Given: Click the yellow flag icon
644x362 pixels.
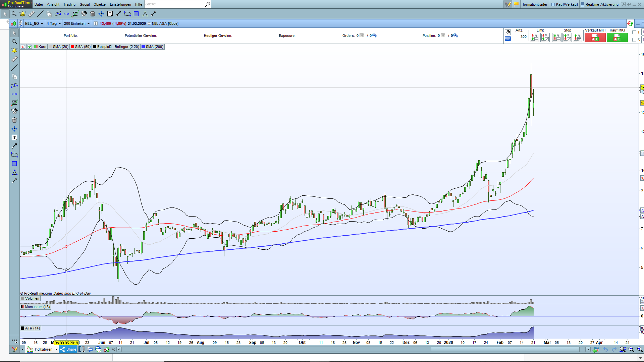Looking at the screenshot, I should 516,4.
